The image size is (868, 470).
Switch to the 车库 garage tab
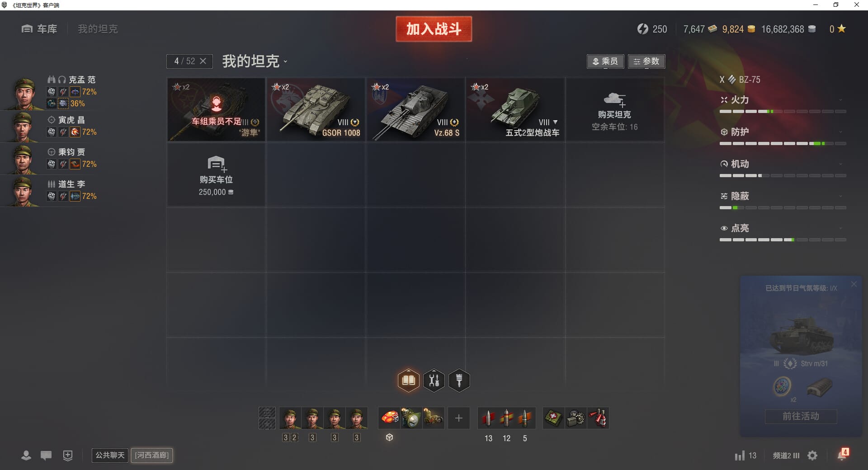[x=39, y=29]
